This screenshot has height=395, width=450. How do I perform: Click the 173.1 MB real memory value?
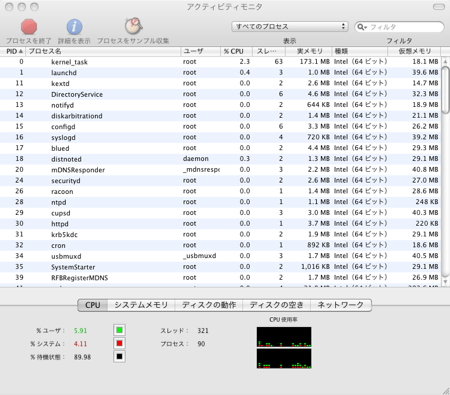coord(314,62)
